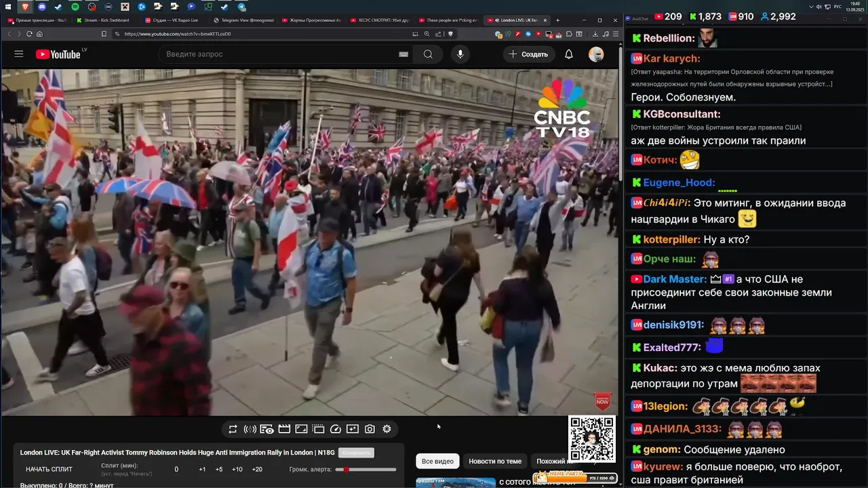Select the Похожий chip
Viewport: 868px width, 488px height.
pyautogui.click(x=551, y=461)
